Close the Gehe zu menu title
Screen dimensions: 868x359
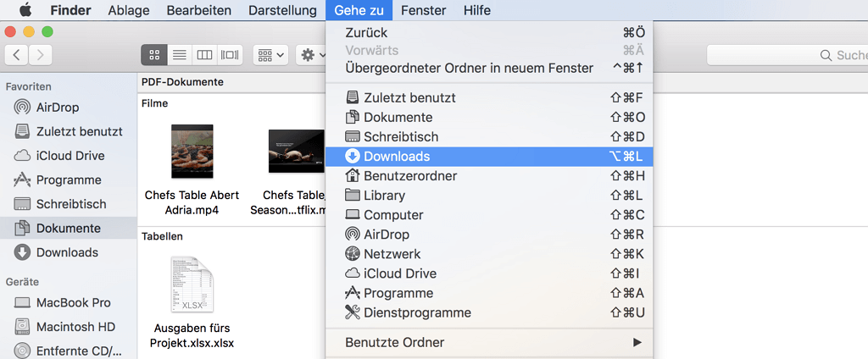[359, 10]
